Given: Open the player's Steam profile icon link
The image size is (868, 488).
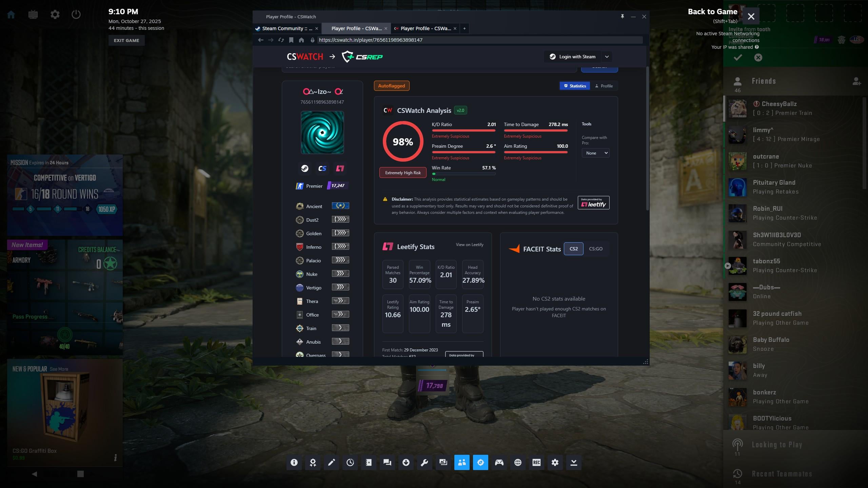Looking at the screenshot, I should [x=305, y=168].
